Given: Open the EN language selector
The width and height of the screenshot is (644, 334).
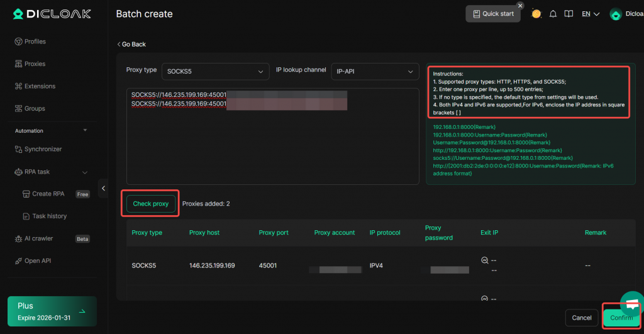Looking at the screenshot, I should (x=590, y=14).
